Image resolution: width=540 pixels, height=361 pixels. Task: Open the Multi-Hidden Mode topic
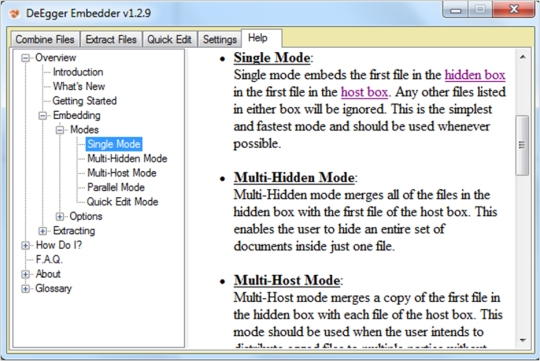click(x=127, y=158)
